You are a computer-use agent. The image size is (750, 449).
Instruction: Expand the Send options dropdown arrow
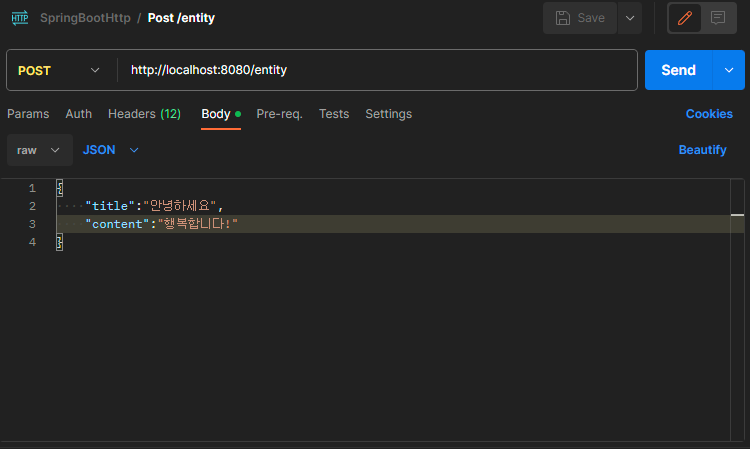(729, 70)
